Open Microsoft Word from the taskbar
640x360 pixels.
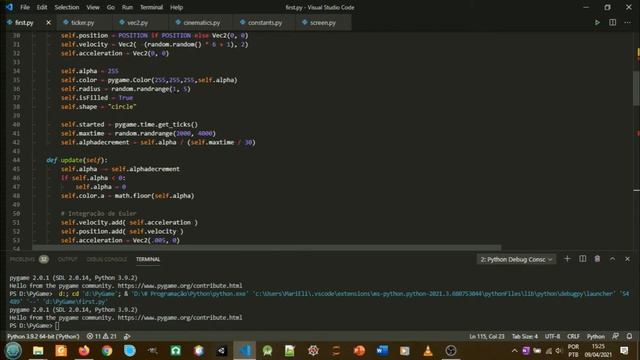pos(382,351)
